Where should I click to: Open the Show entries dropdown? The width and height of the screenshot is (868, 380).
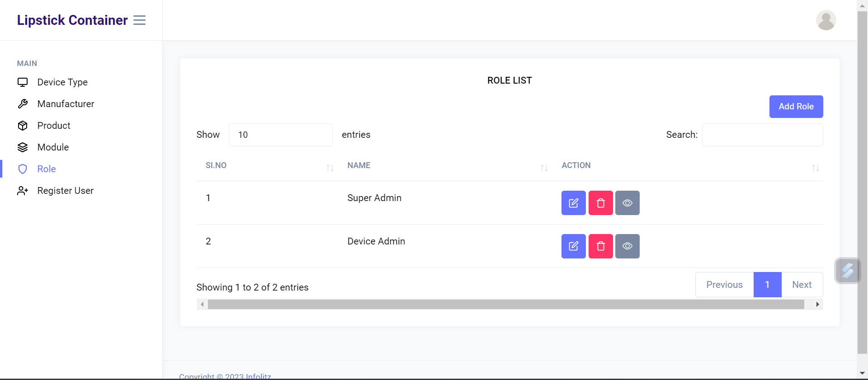[280, 135]
